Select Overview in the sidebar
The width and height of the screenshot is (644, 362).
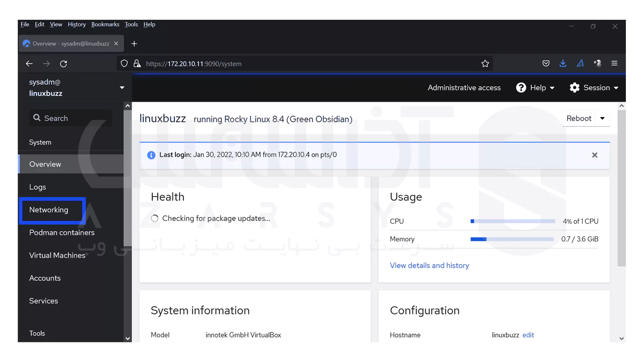coord(71,164)
